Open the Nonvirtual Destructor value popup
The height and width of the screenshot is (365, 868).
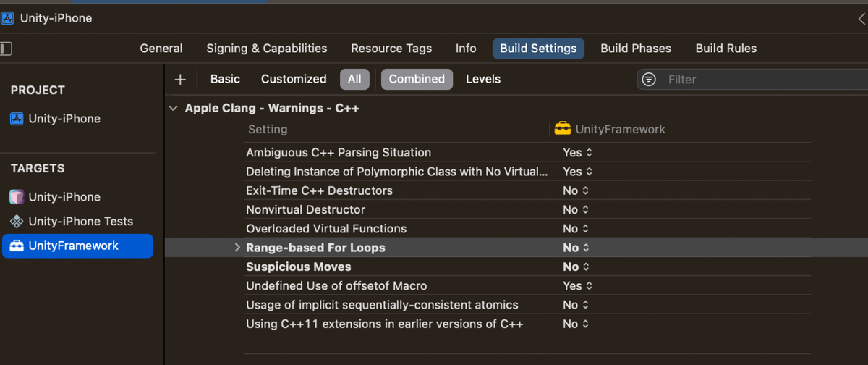(576, 210)
